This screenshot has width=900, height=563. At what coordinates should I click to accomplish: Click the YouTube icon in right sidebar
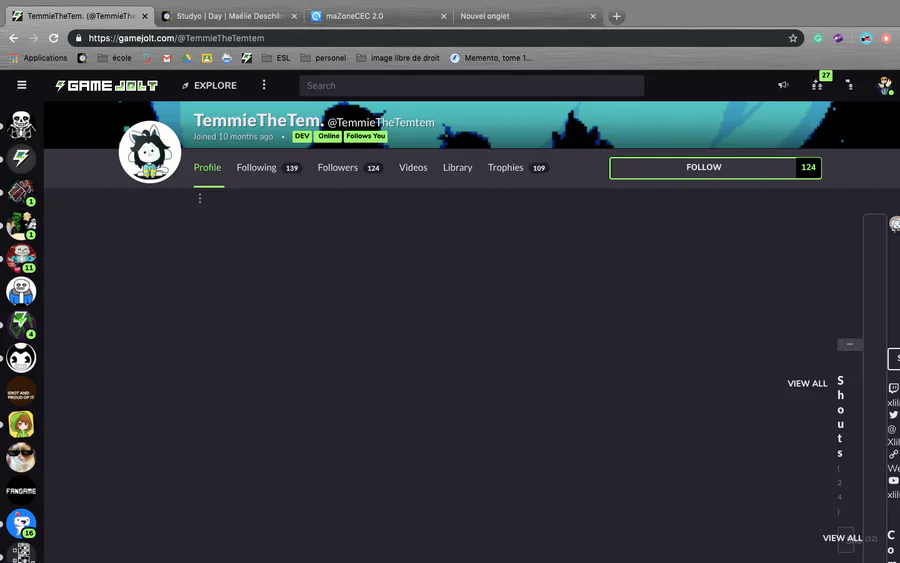894,481
